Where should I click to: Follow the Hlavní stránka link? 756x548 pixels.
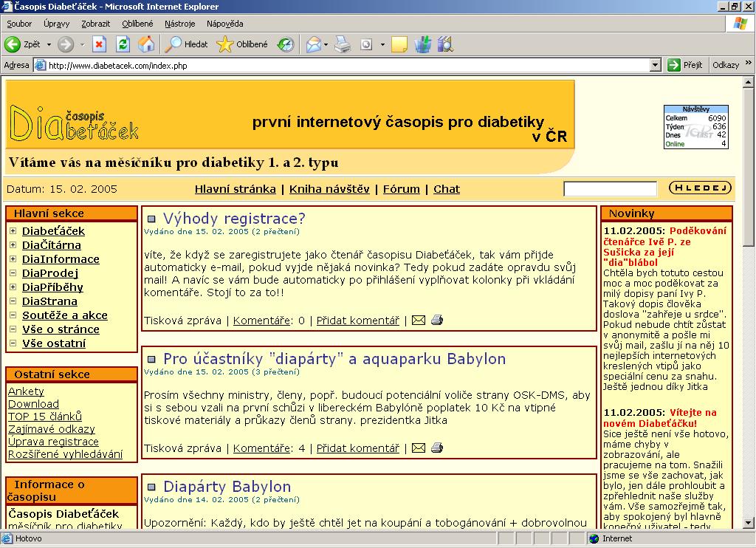click(236, 189)
